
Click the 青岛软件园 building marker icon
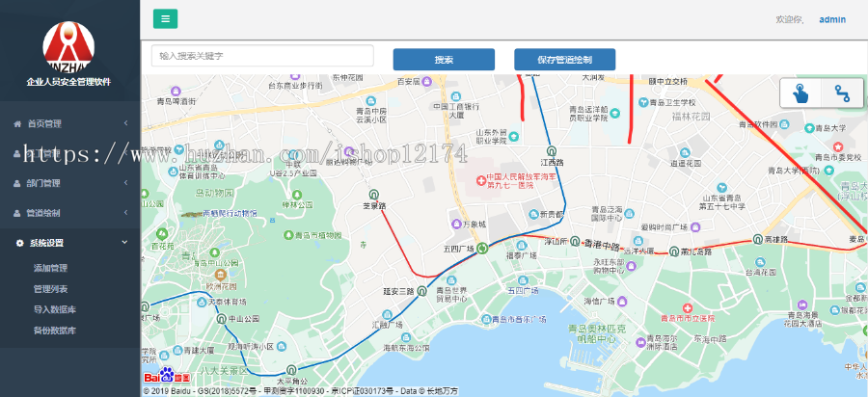point(786,124)
